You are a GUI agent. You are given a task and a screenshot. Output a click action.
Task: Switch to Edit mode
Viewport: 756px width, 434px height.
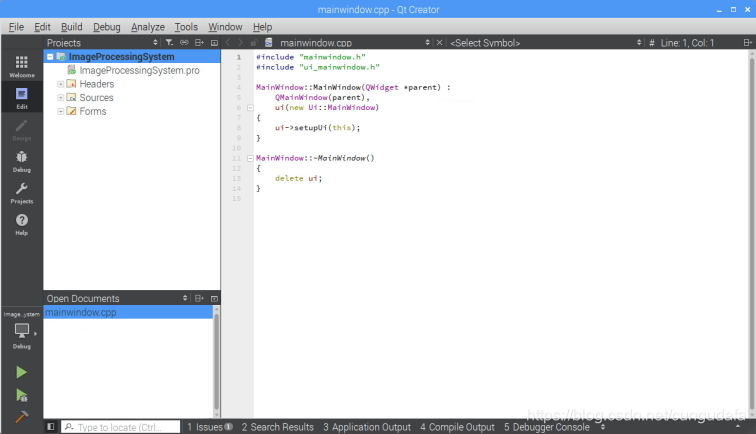pos(22,98)
